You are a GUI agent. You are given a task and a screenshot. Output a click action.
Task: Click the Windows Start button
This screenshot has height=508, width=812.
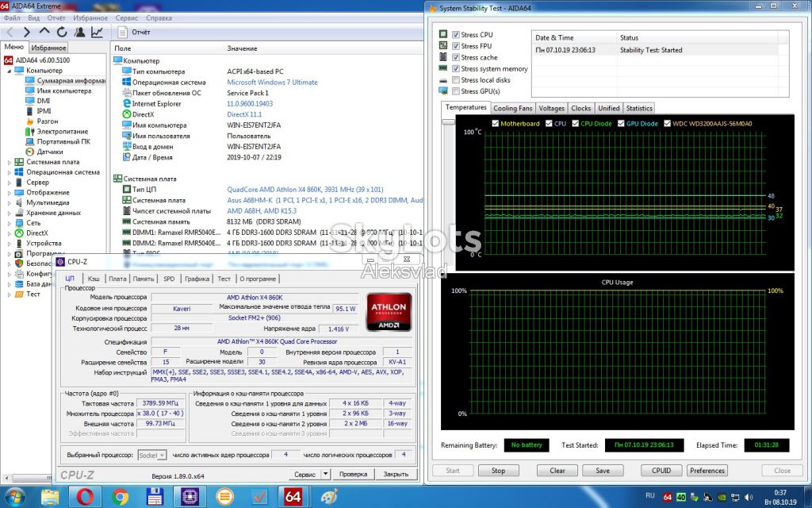click(14, 497)
